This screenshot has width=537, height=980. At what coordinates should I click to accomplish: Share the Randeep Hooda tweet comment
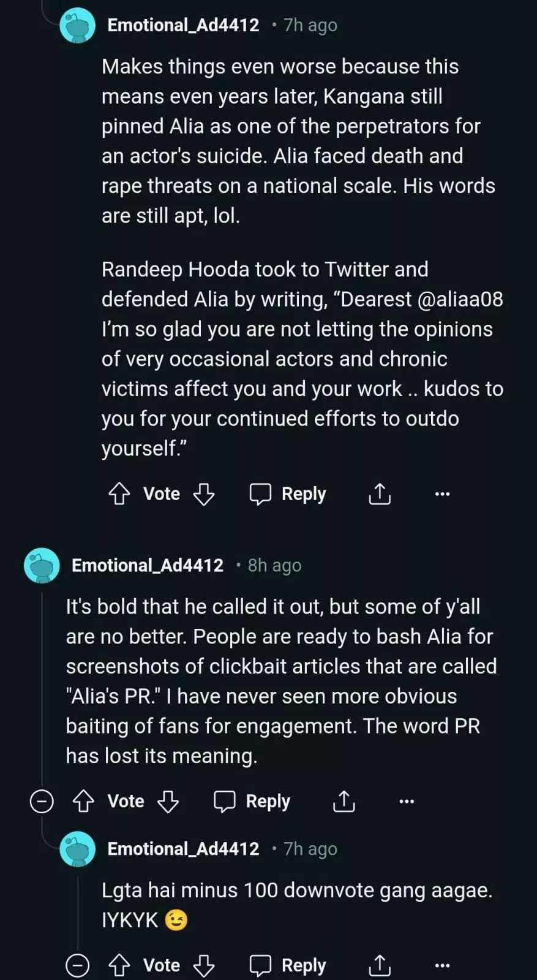click(380, 493)
